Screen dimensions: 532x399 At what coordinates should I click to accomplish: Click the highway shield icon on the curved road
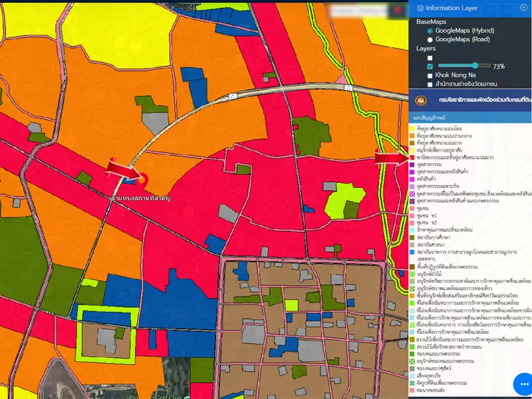pos(232,96)
